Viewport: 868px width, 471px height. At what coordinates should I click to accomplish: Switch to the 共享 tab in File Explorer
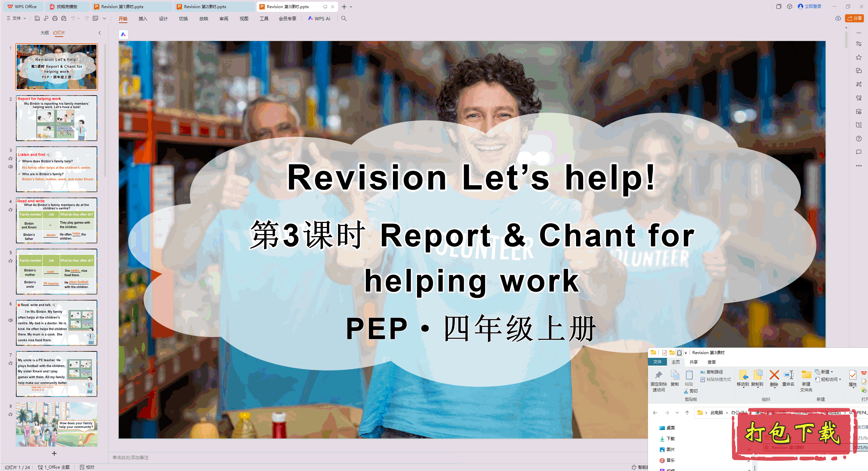pos(694,362)
